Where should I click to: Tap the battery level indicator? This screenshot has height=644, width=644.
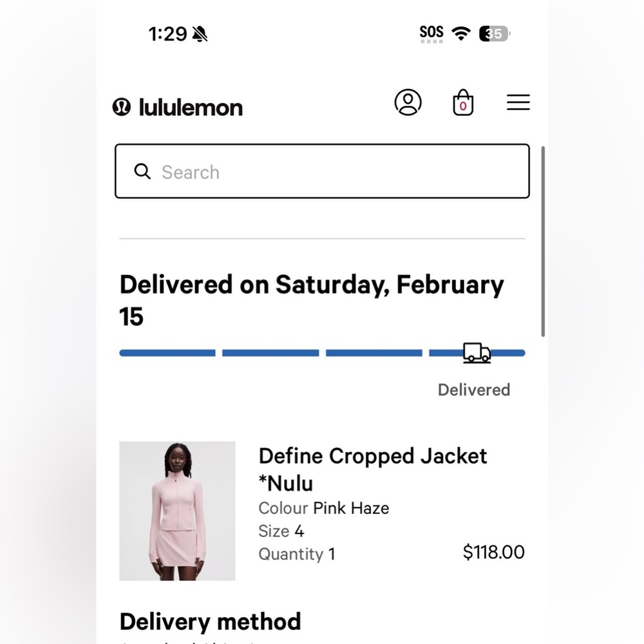[495, 33]
